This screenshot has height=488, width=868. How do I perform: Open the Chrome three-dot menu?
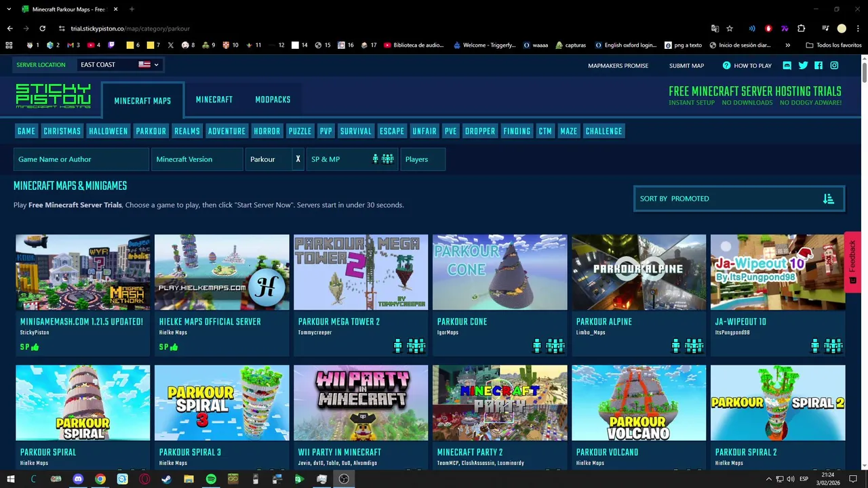[x=858, y=28]
